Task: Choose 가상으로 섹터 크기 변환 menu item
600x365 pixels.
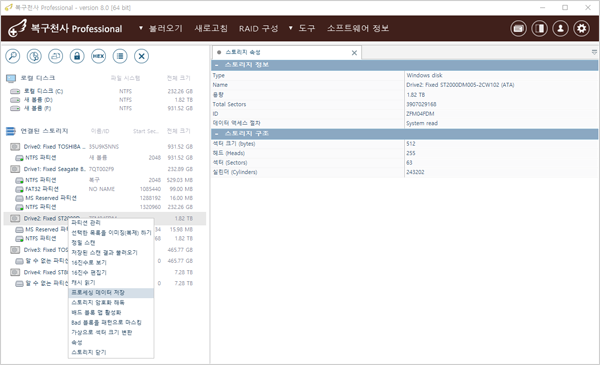Action: click(111, 332)
